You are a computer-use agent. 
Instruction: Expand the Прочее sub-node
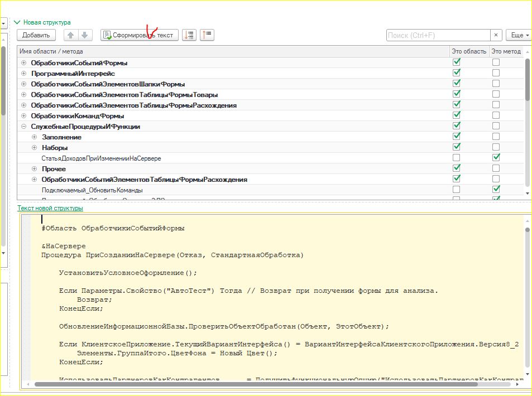[34, 169]
